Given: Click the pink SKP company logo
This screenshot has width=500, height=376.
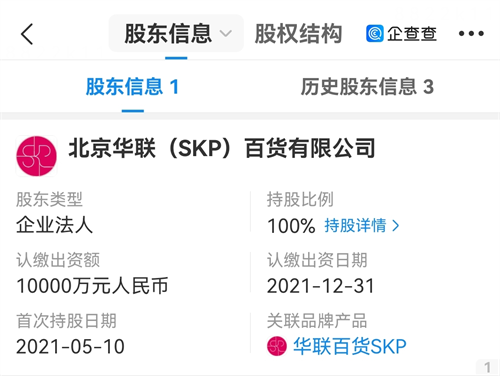Looking at the screenshot, I should 36,156.
